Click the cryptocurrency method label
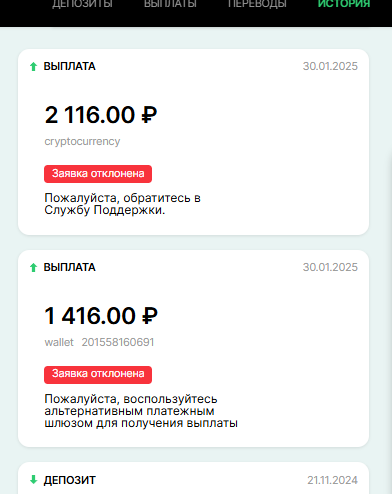The width and height of the screenshot is (392, 494). click(x=82, y=141)
